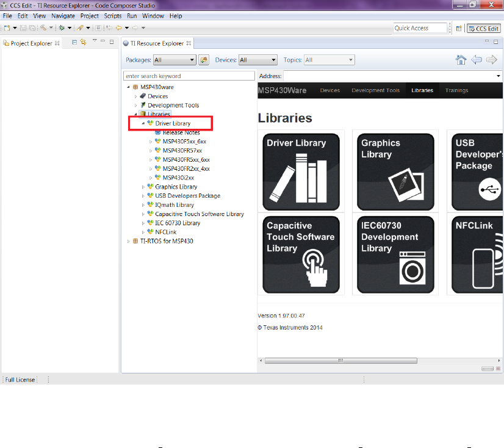
Task: Click the Open Perspective icon
Action: point(459,29)
